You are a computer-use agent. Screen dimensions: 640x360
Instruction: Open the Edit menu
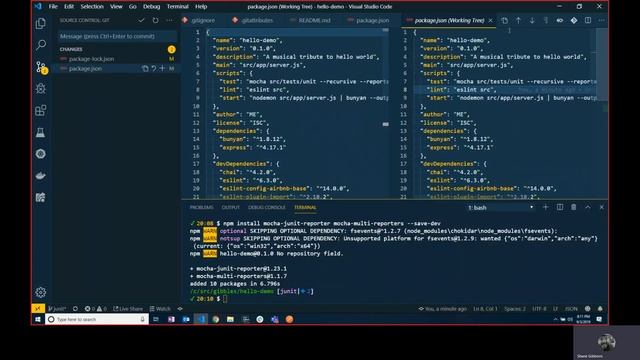(69, 7)
